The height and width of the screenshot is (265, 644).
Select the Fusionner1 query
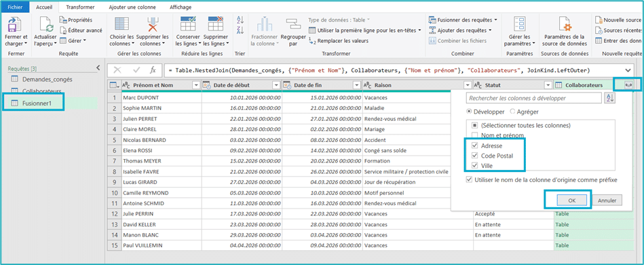tap(37, 103)
